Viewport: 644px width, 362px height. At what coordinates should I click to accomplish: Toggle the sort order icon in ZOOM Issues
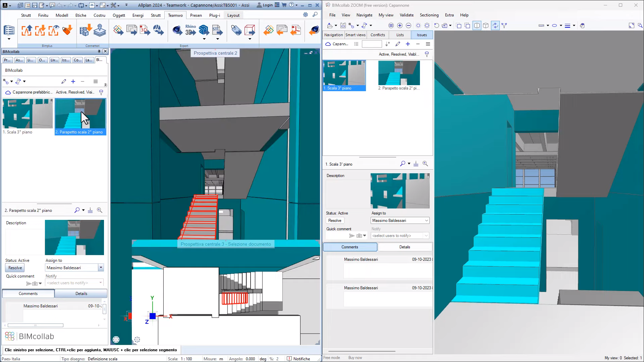(387, 44)
